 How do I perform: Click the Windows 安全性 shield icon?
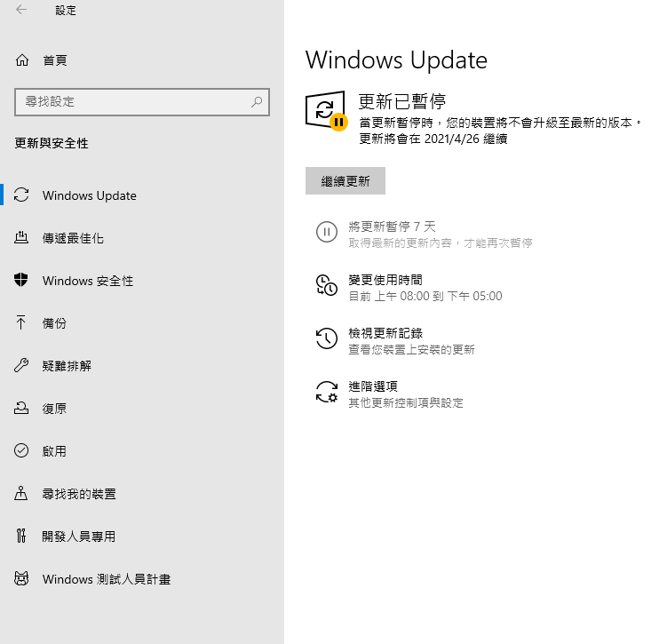[20, 281]
